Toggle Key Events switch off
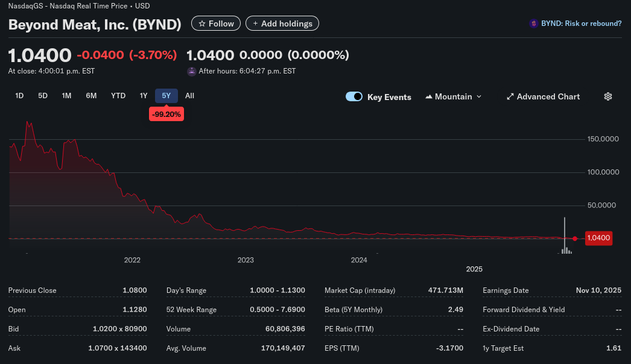This screenshot has height=364, width=631. tap(354, 96)
